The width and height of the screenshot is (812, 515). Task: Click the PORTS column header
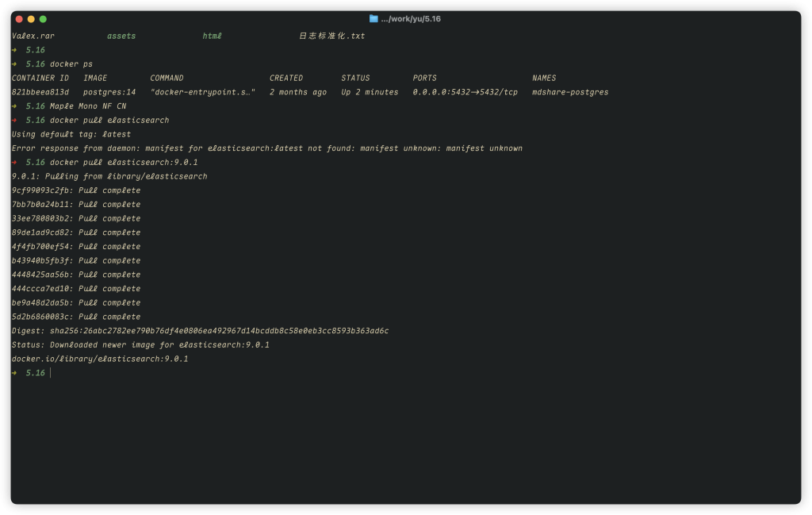pos(424,79)
